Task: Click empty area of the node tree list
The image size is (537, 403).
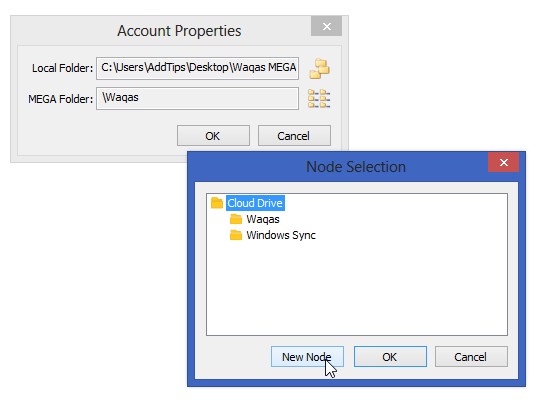Action: point(357,289)
